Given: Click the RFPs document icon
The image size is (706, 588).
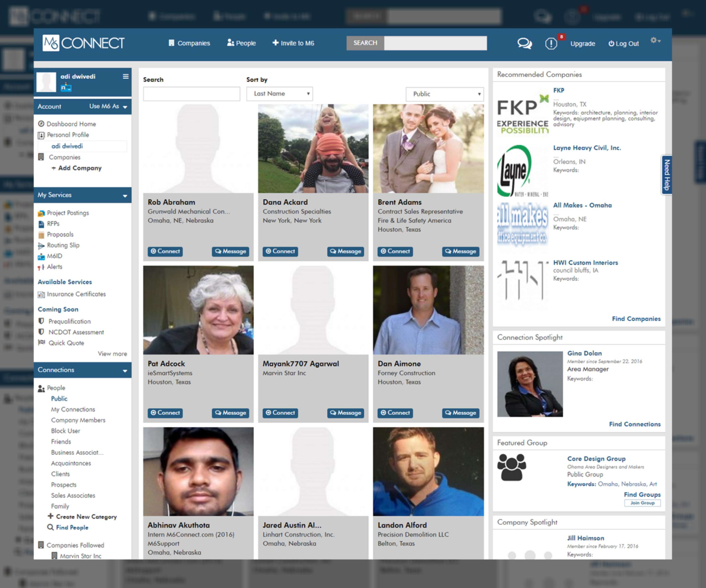Looking at the screenshot, I should point(41,224).
